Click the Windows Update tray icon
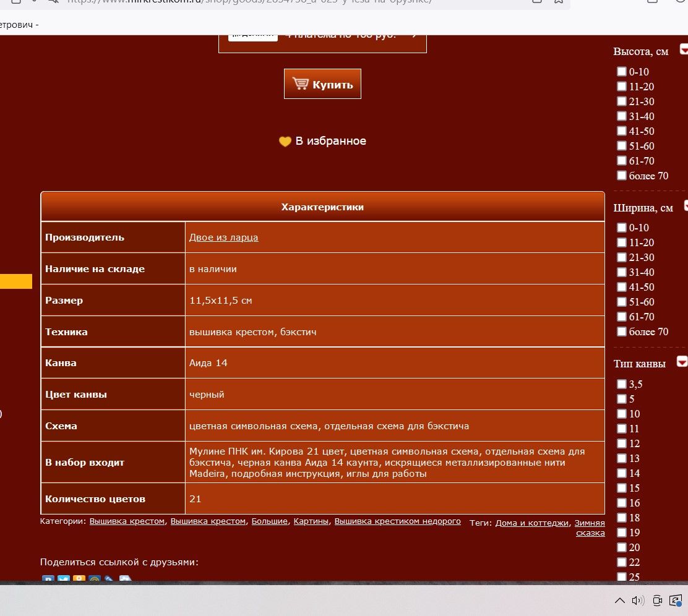The image size is (688, 616). 676,601
